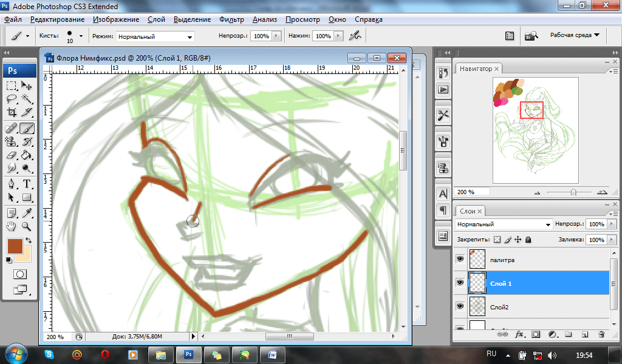
Task: Enable airbrush mode in options bar
Action: point(355,36)
